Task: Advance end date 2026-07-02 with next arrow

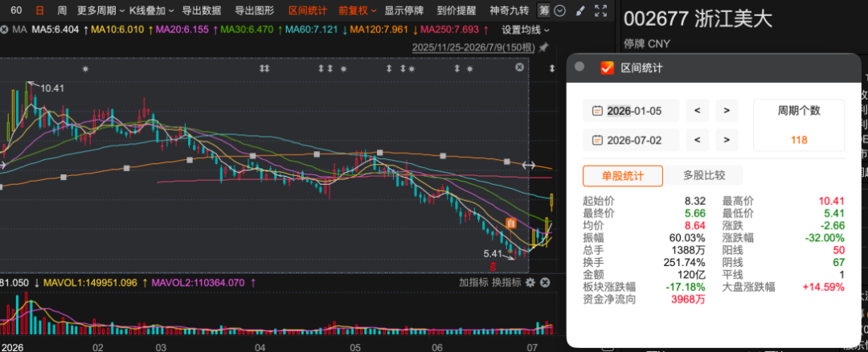Action: tap(727, 140)
